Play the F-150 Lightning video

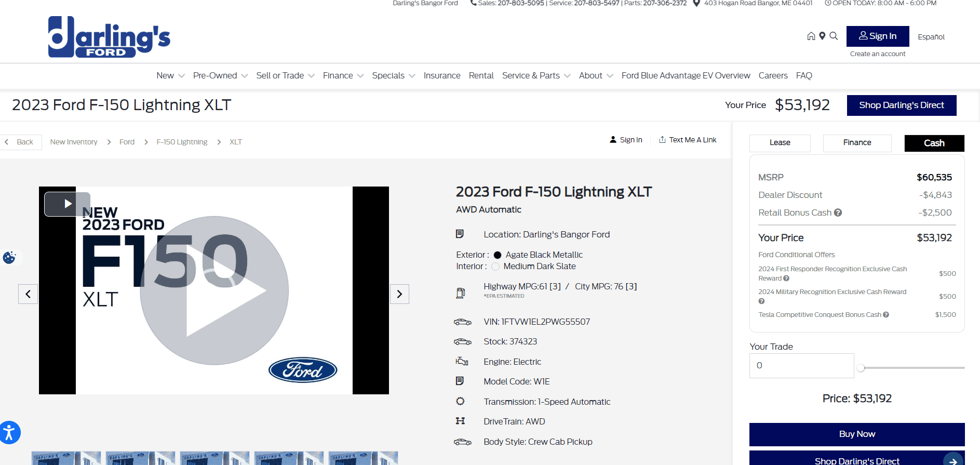214,290
